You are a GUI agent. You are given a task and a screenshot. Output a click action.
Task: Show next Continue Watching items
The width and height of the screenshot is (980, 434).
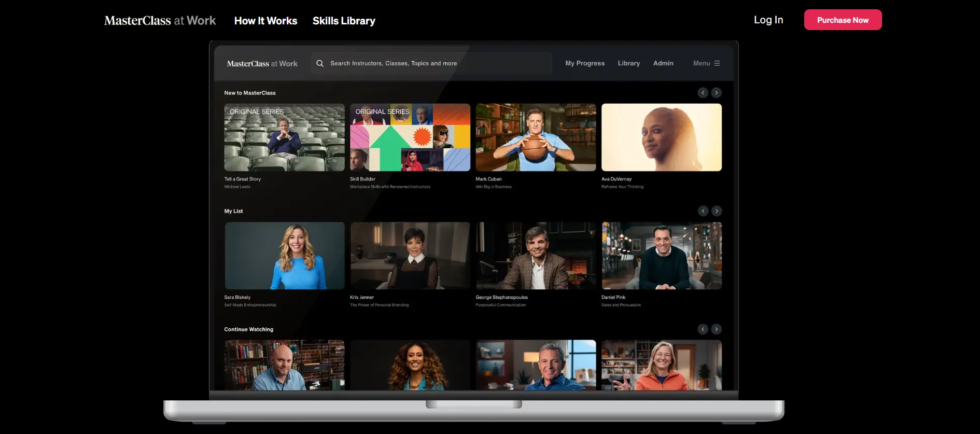[716, 329]
